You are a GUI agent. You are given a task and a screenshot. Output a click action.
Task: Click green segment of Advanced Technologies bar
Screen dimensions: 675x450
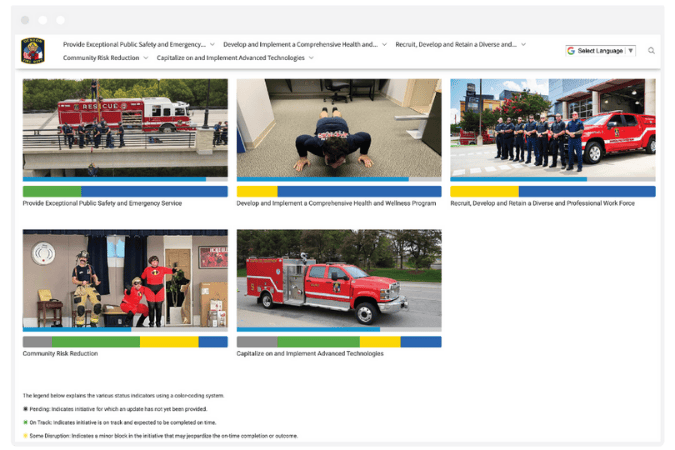[319, 342]
